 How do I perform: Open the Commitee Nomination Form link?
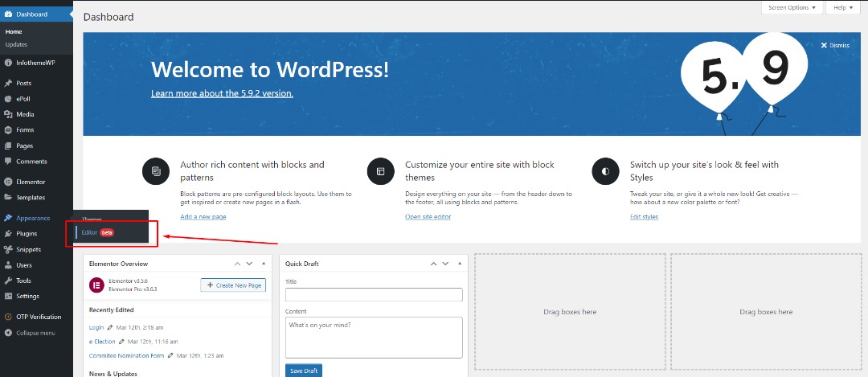coord(127,355)
